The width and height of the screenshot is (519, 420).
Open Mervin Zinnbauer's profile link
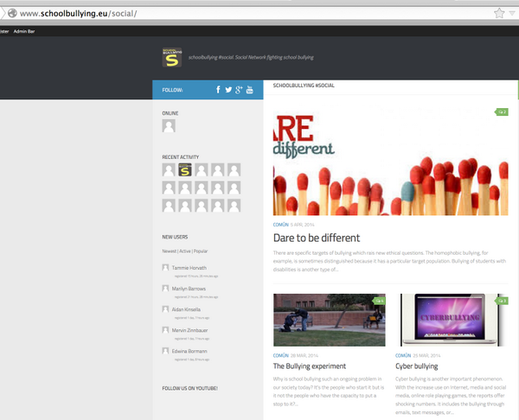189,330
